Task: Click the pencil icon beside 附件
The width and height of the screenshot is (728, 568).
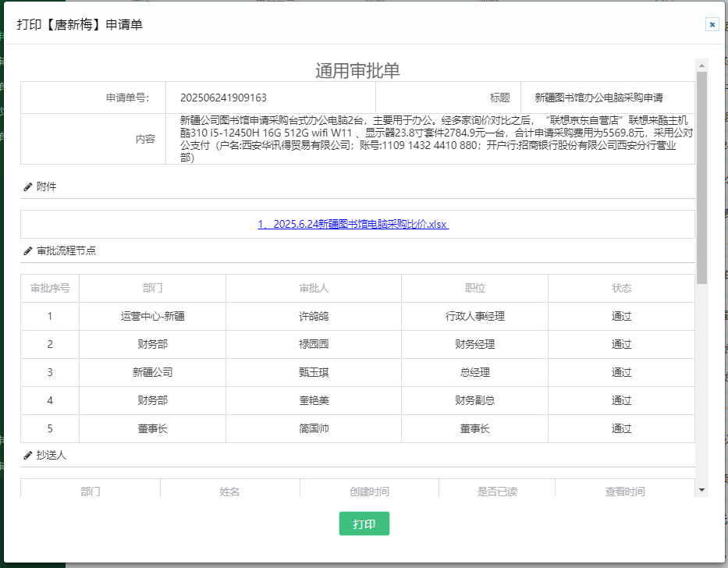Action: pos(28,186)
